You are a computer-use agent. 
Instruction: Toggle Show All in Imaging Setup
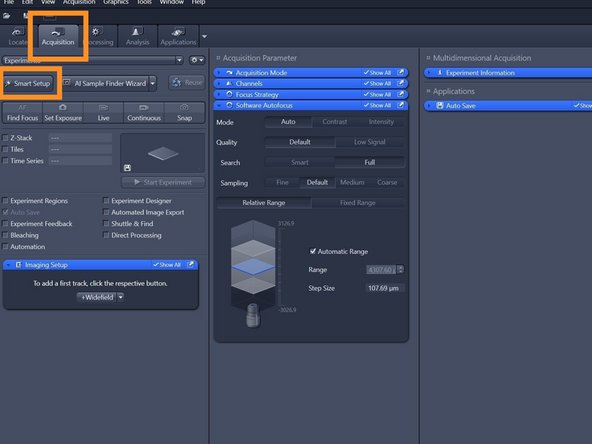166,265
